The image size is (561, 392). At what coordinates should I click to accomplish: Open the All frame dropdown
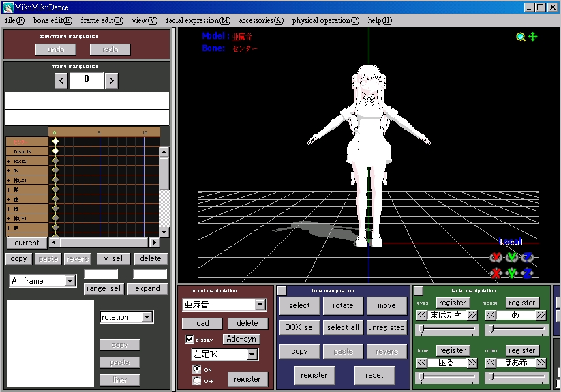click(x=70, y=281)
